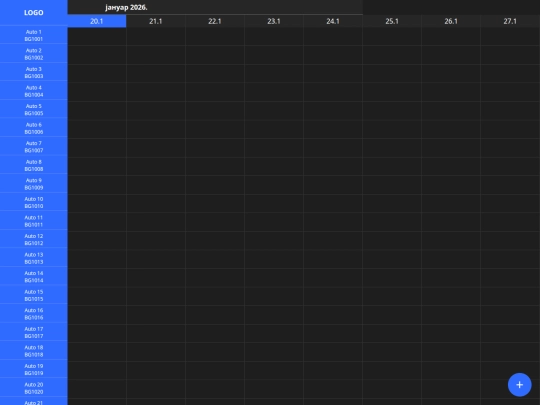This screenshot has height=405, width=540.
Task: Open the Auto 8 BG1008 row
Action: coord(34,166)
